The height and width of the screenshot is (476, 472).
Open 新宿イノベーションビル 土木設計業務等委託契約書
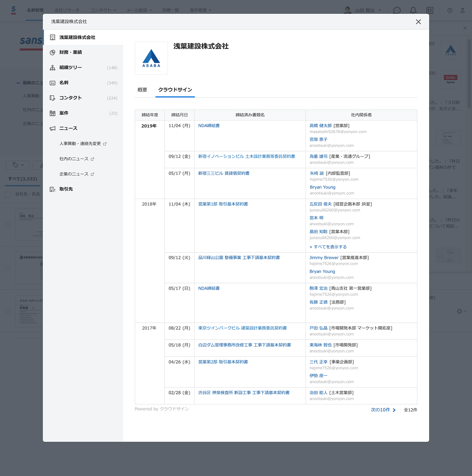247,157
